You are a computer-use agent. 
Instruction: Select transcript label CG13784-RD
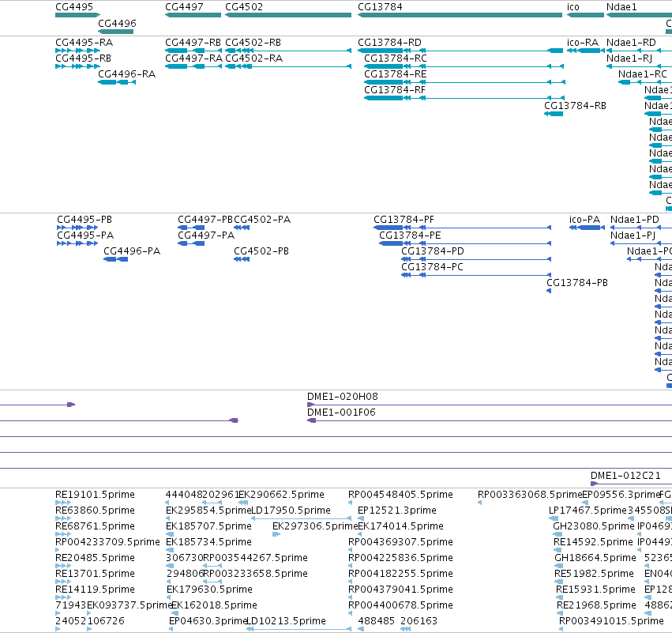point(389,43)
